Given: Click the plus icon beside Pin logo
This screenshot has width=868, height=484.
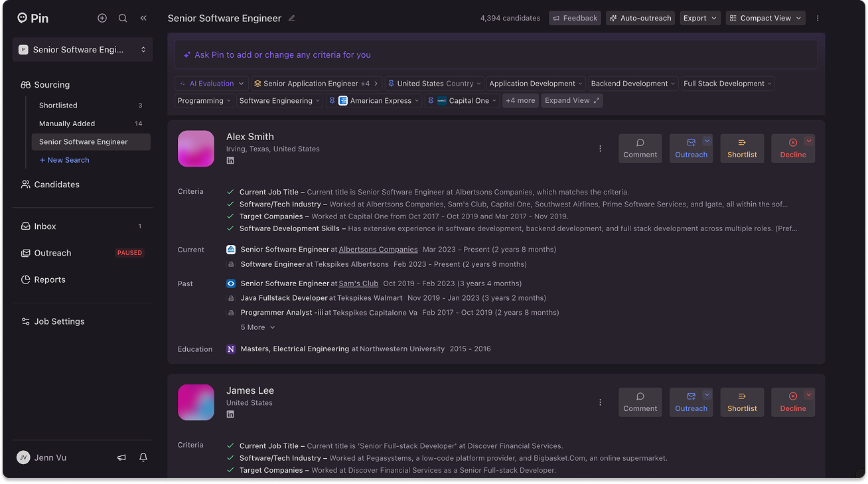Looking at the screenshot, I should tap(102, 19).
